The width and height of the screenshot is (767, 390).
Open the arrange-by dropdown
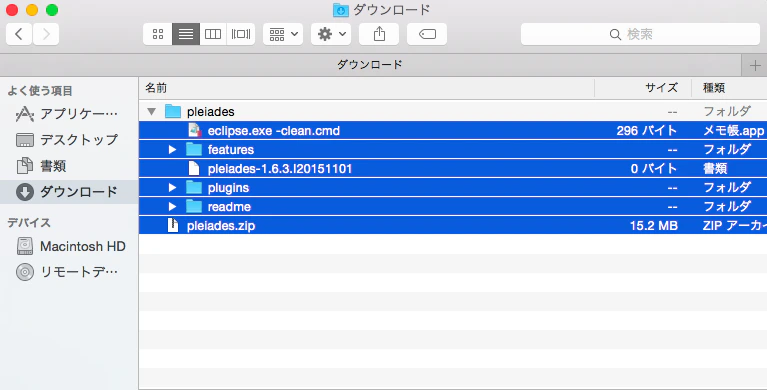tap(283, 34)
